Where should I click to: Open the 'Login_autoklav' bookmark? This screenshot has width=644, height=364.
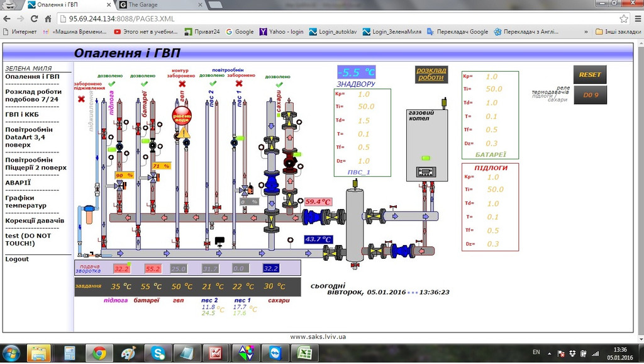(333, 31)
